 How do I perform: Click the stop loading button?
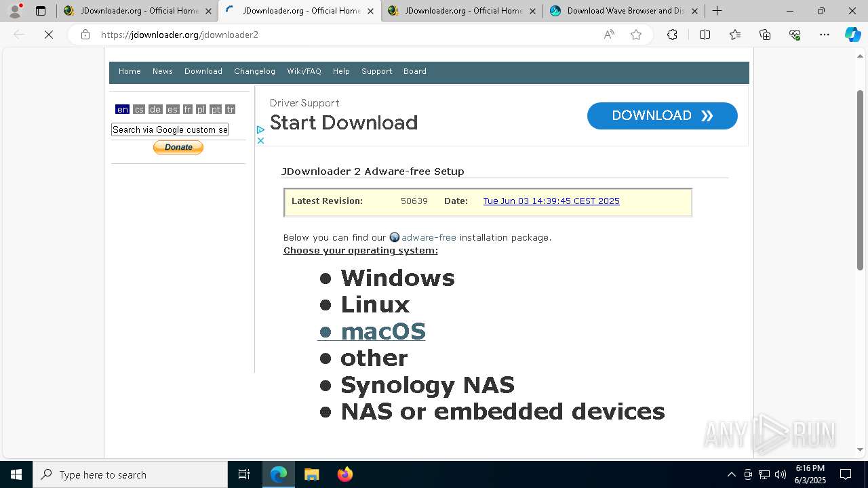pyautogui.click(x=49, y=35)
